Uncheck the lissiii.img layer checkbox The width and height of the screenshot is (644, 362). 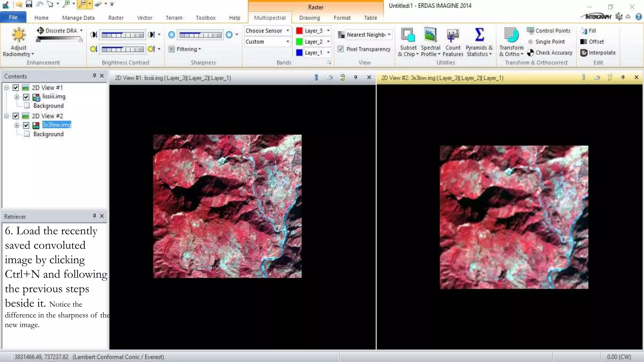click(26, 97)
